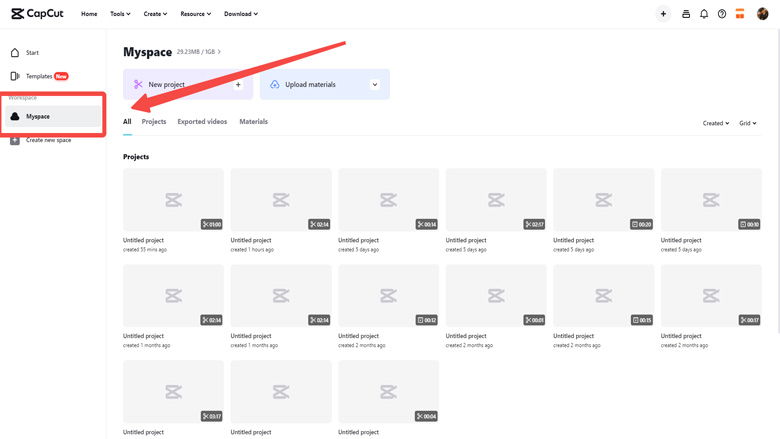Open the project thumbnail lasting 00:10

(x=711, y=200)
